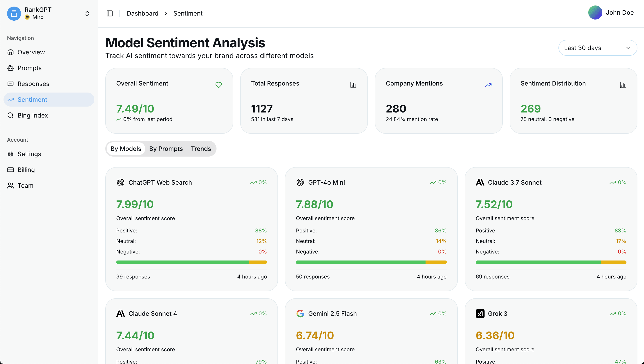Open Responses in the sidebar
Image resolution: width=644 pixels, height=364 pixels.
click(49, 84)
